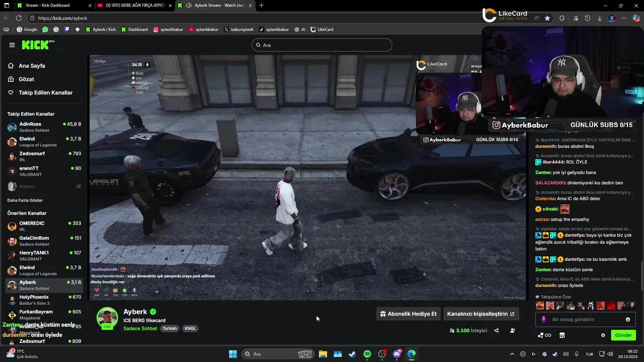
Task: Click the Windows taskbar search box
Action: (x=278, y=354)
